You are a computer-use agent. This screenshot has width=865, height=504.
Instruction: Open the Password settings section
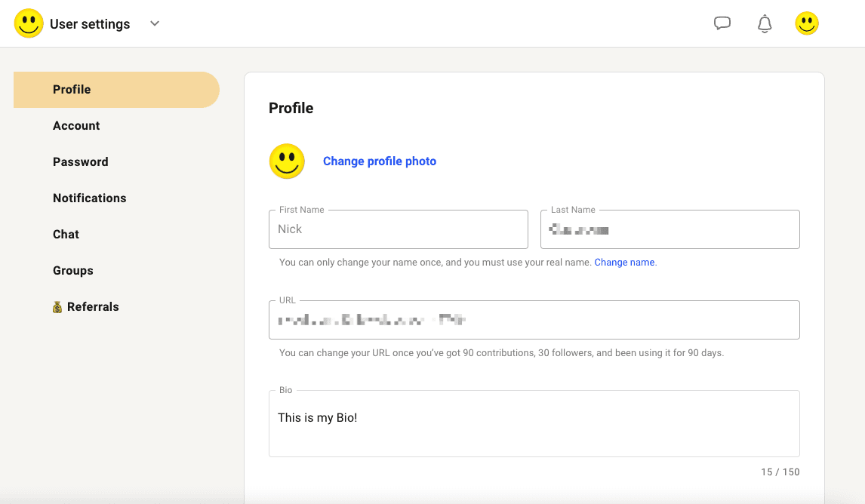80,162
